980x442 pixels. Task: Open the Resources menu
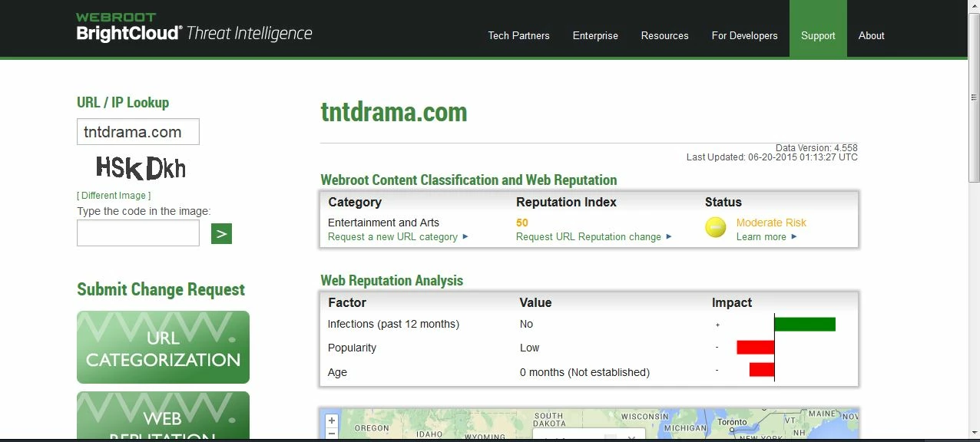[665, 35]
